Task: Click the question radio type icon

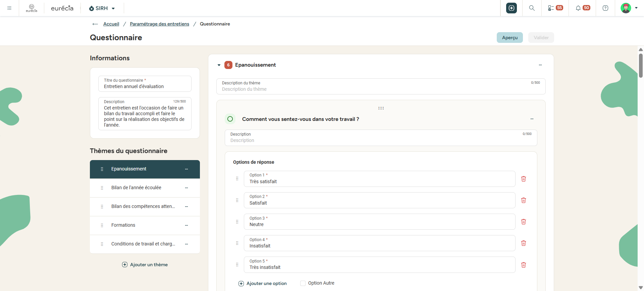Action: [230, 119]
